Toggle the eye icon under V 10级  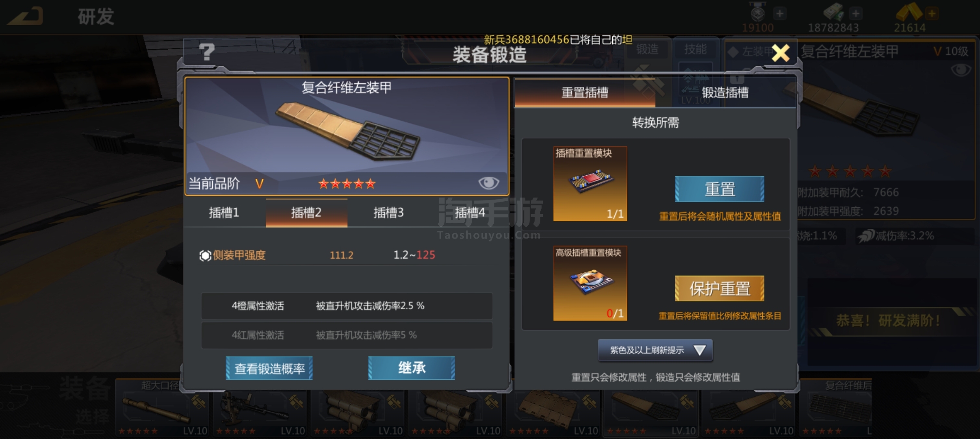click(961, 70)
